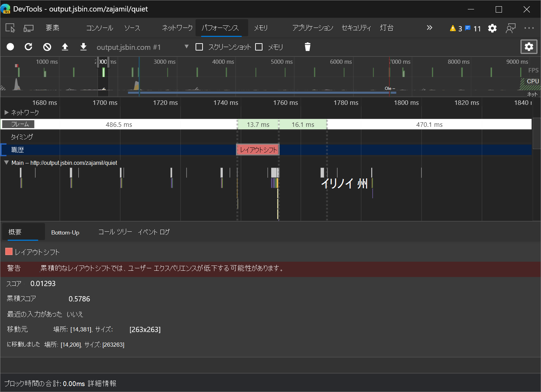Select the Bottom-Up tab
Image resolution: width=541 pixels, height=392 pixels.
click(65, 232)
